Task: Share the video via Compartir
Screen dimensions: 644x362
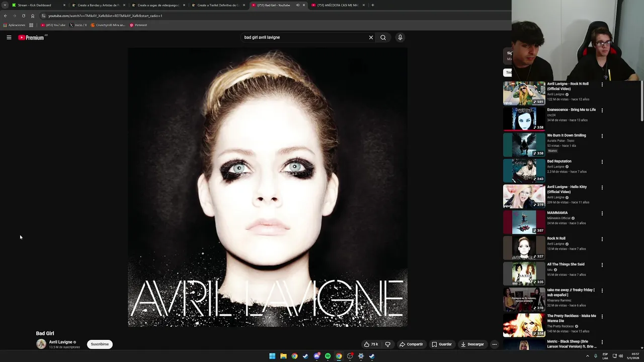Action: click(411, 344)
